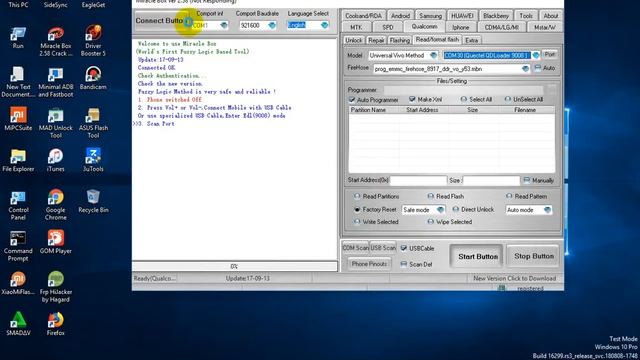Open the COM30 Qualcomm port dropdown
Viewport: 640px width, 360px height.
pyautogui.click(x=536, y=55)
